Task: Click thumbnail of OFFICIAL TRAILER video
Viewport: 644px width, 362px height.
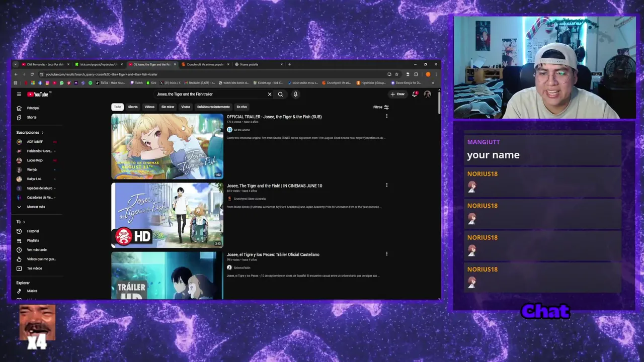Action: 167,146
